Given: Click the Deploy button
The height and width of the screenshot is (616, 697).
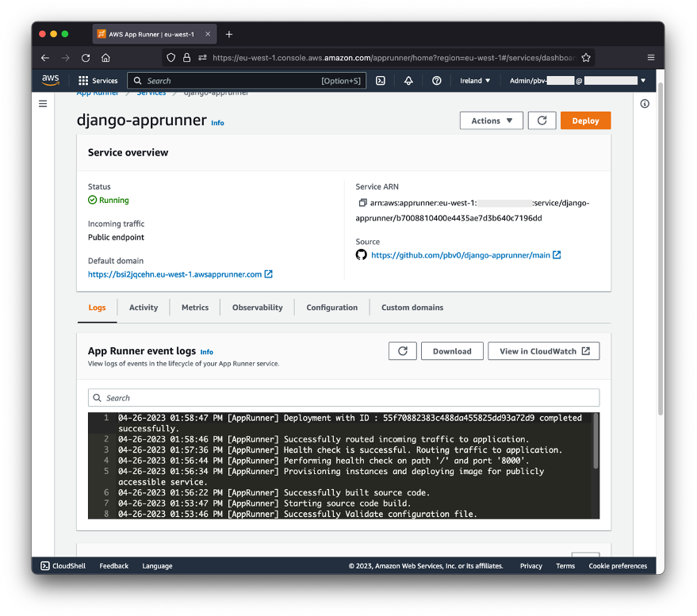Looking at the screenshot, I should point(586,121).
